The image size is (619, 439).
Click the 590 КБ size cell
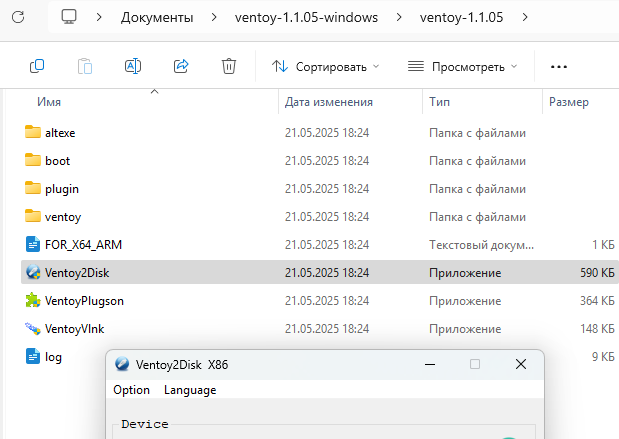597,273
